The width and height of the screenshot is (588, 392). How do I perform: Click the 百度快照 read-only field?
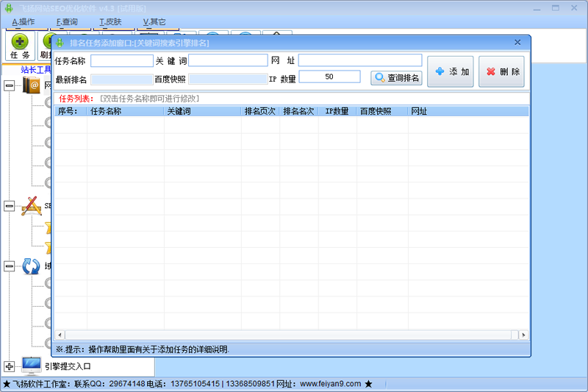(228, 79)
